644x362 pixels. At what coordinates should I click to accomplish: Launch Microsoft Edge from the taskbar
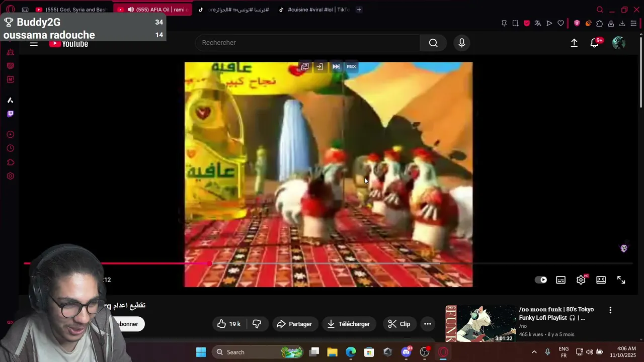351,352
